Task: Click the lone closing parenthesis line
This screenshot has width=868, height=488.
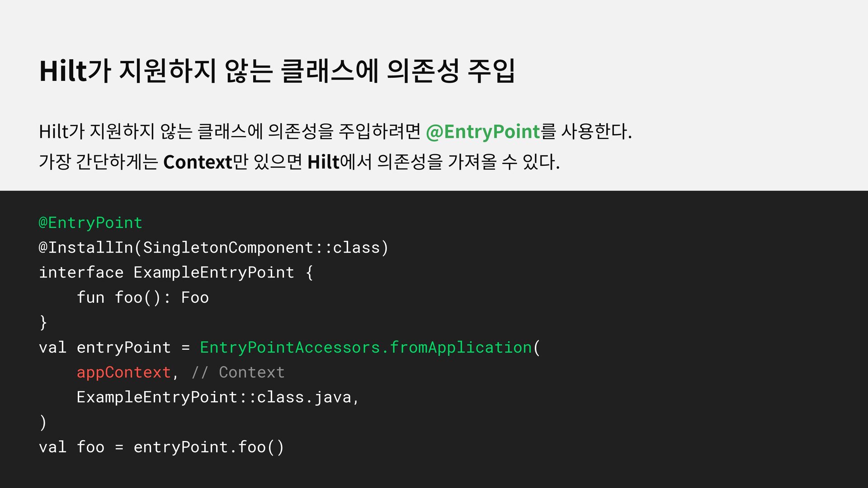Action: (43, 422)
